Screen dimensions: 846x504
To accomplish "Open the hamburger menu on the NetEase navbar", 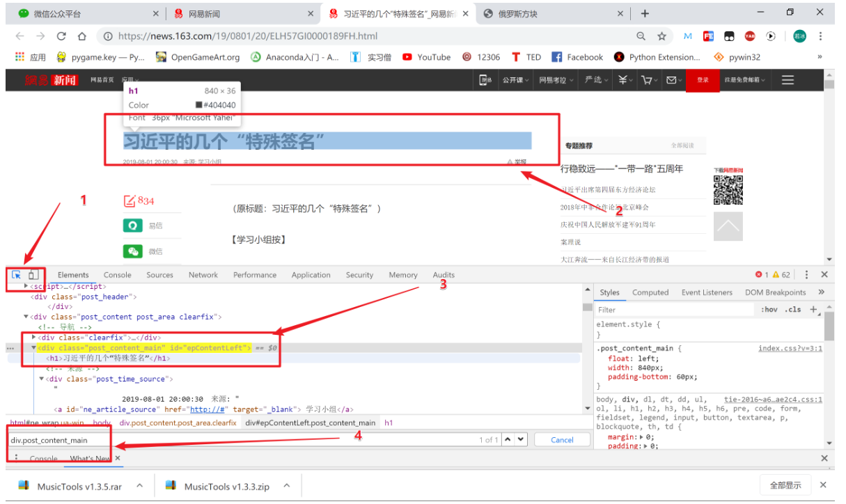I will pyautogui.click(x=788, y=80).
